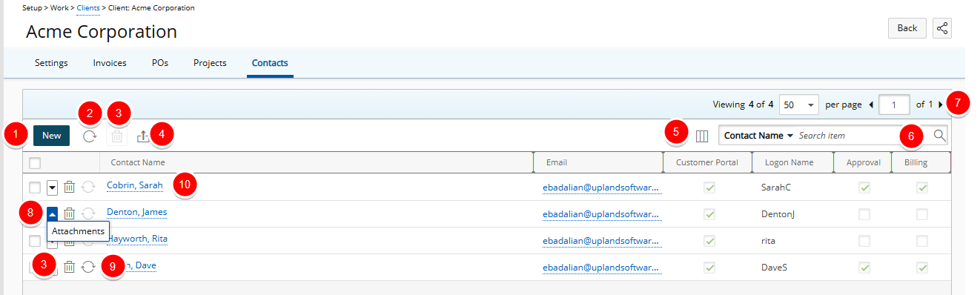Screen dimensions: 980x295
Task: Click the logon name SarahC
Action: 776,188
